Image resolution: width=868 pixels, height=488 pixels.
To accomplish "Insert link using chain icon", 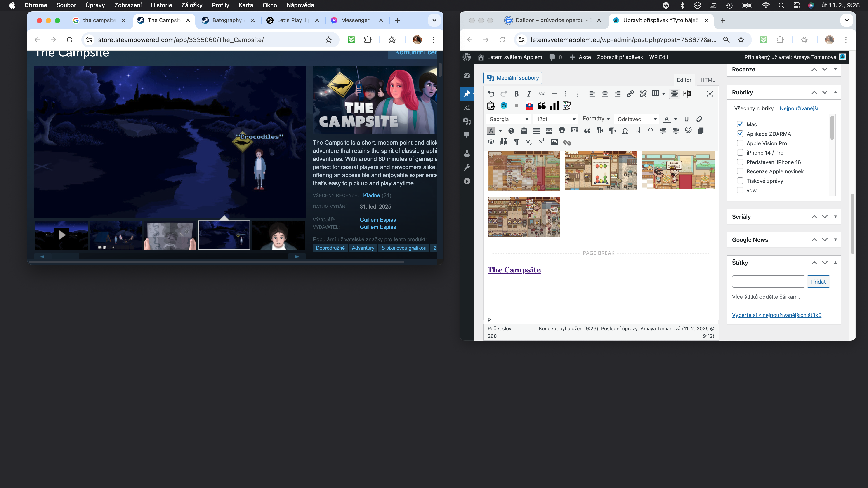I will (630, 94).
